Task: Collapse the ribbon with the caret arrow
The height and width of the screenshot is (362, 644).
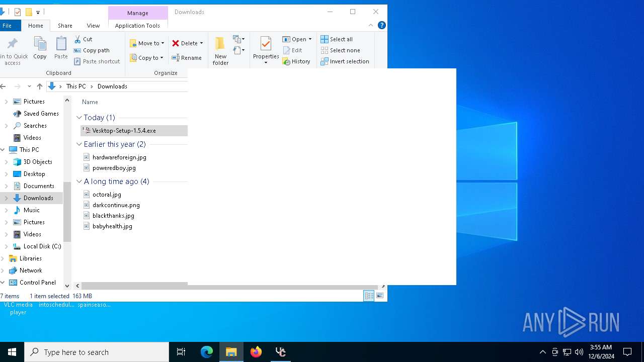Action: (x=371, y=25)
